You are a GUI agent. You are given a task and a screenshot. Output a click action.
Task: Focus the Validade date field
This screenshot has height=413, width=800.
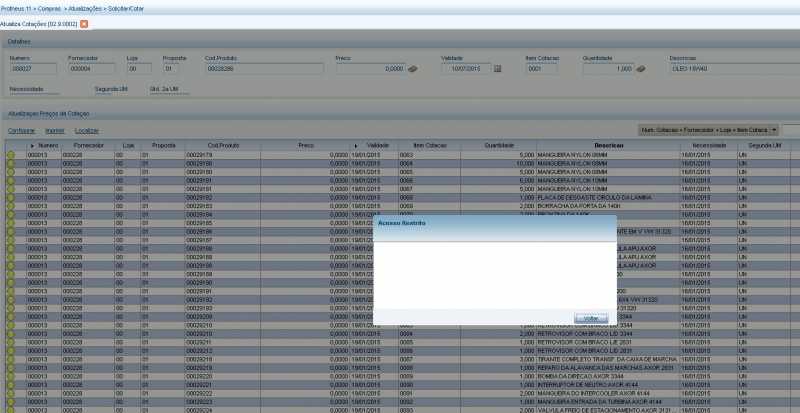pos(466,68)
